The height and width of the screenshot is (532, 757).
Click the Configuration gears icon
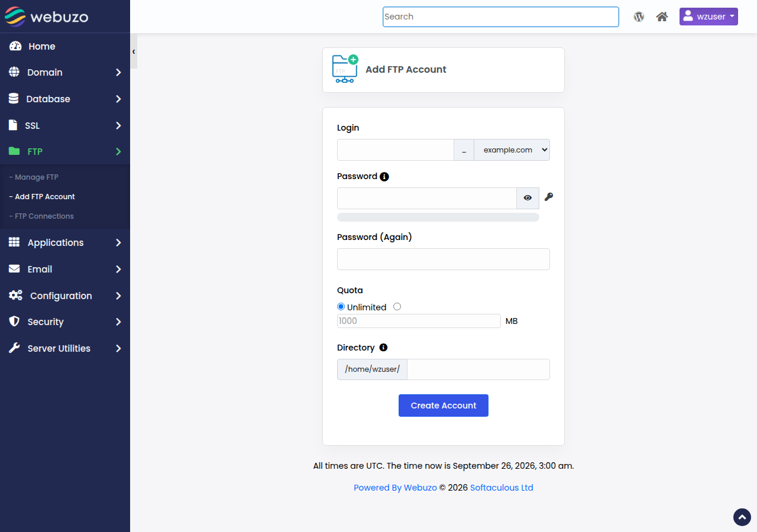pos(15,296)
